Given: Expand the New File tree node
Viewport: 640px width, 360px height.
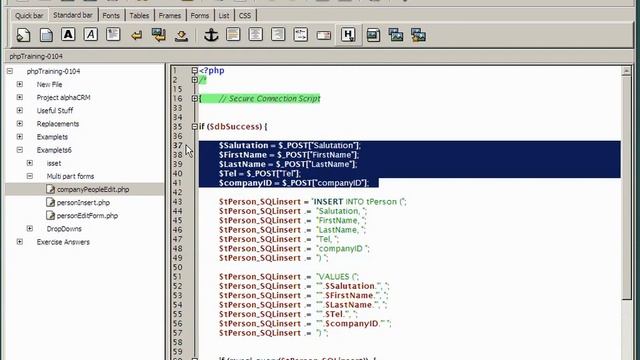Looking at the screenshot, I should pyautogui.click(x=20, y=84).
